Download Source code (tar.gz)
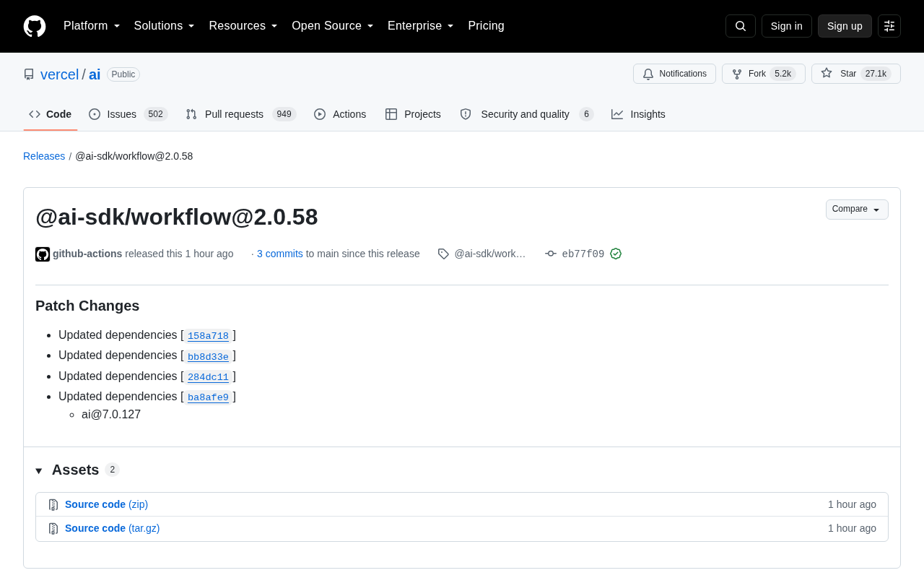 pos(113,528)
